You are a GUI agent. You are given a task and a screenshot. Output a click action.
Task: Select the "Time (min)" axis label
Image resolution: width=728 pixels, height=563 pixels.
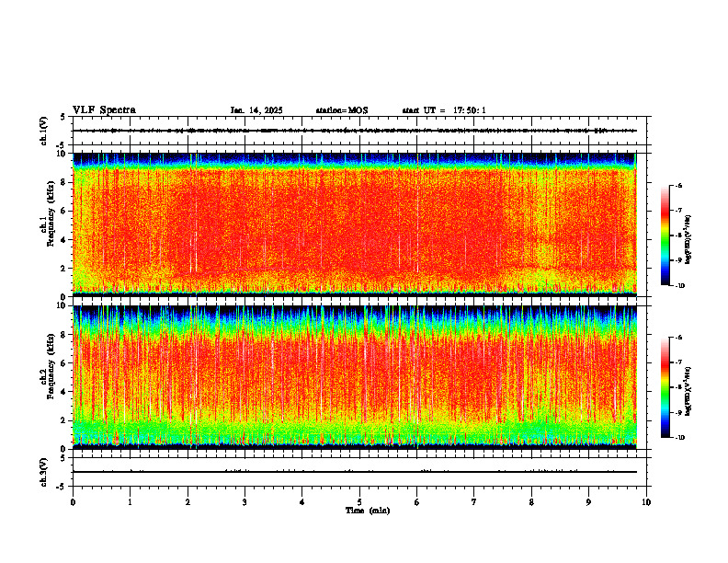pyautogui.click(x=368, y=511)
